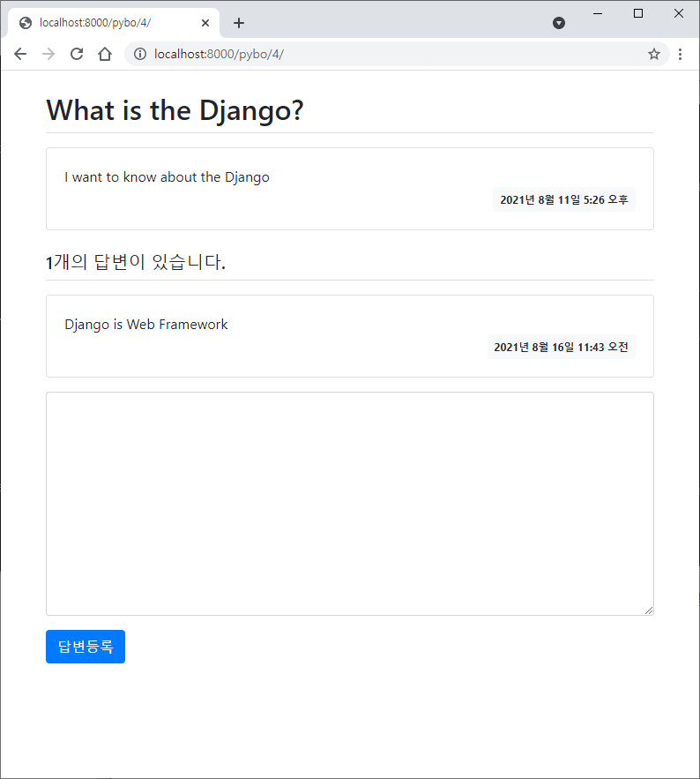Select the localhost:8000/pybo/4/ tab

pos(113,23)
